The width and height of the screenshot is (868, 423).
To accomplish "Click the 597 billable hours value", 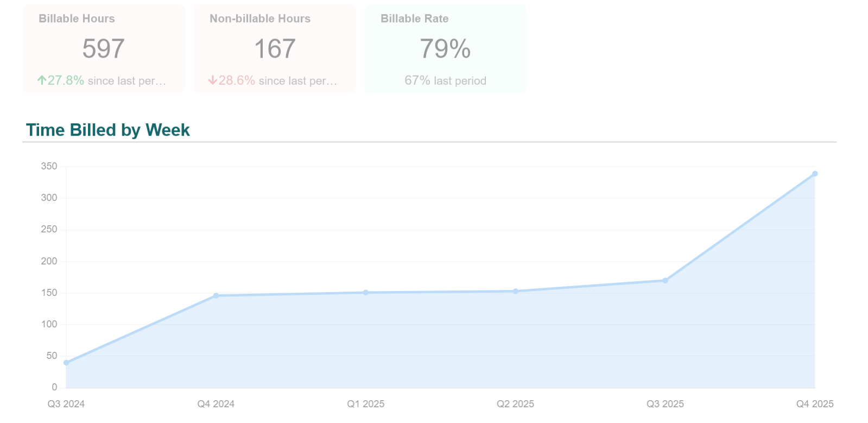I will click(x=103, y=49).
